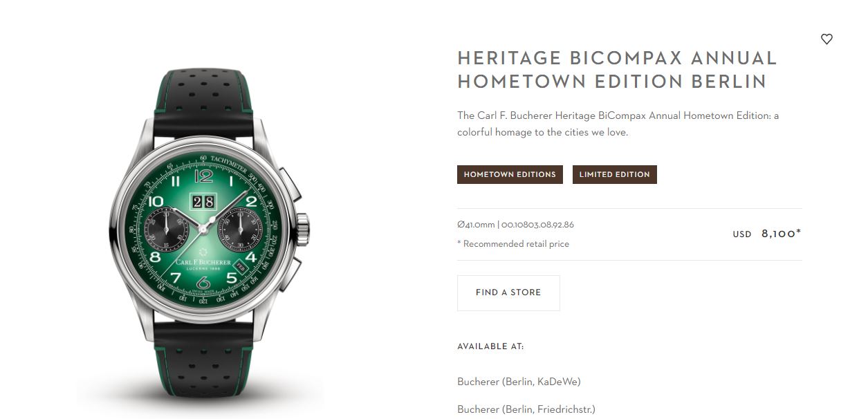This screenshot has width=868, height=419.
Task: Open Bucherer (Berlin, KaDeWe) store link
Action: 519,382
